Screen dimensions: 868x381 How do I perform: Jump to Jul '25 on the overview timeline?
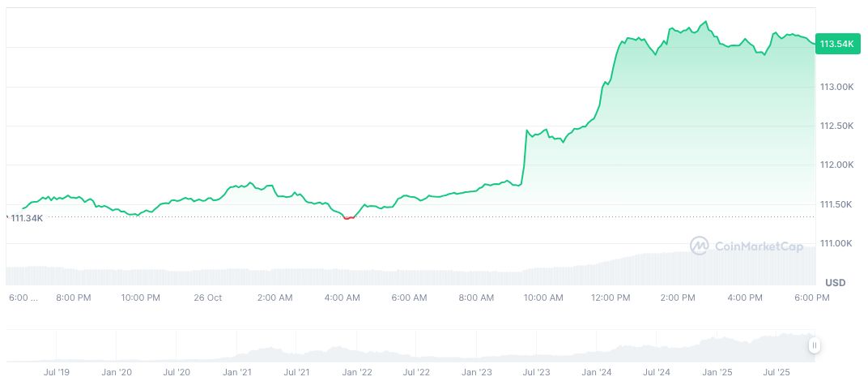pos(777,372)
